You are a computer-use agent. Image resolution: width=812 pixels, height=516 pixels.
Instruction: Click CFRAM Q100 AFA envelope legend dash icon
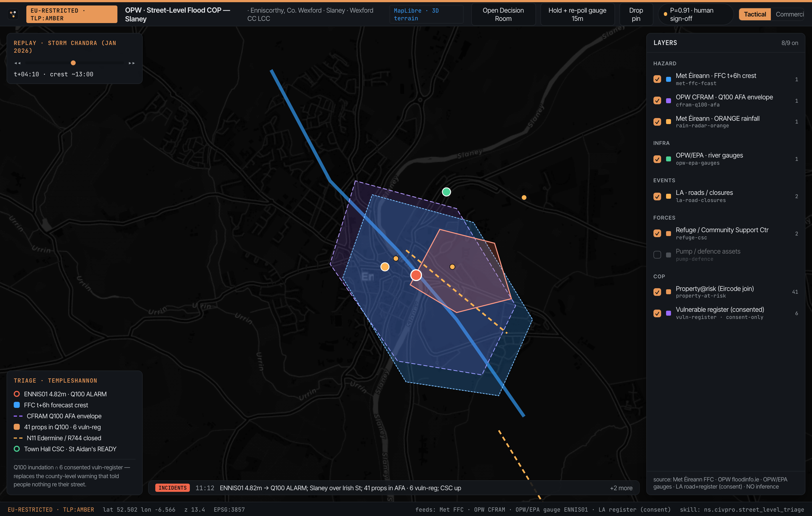point(18,416)
